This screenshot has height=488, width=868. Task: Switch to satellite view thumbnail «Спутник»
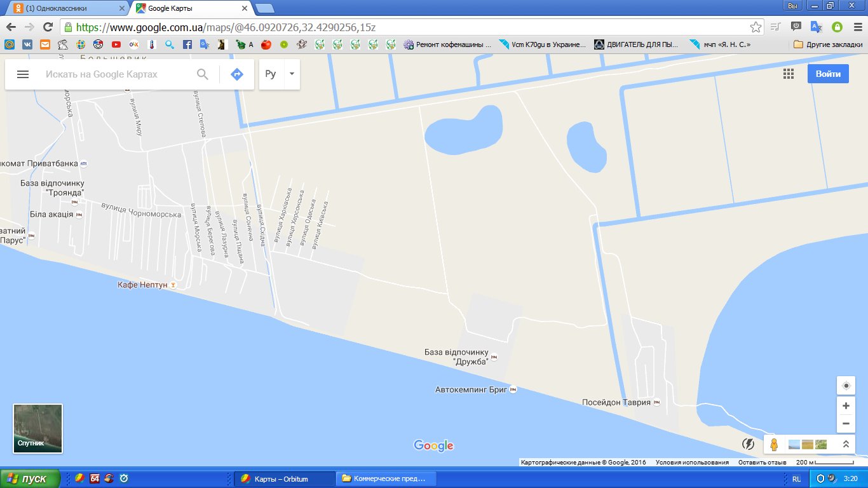click(x=38, y=428)
